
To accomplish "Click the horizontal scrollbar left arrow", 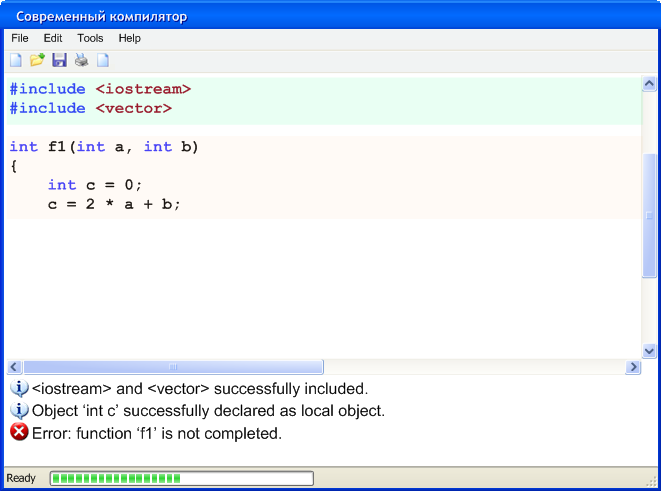I will [14, 367].
